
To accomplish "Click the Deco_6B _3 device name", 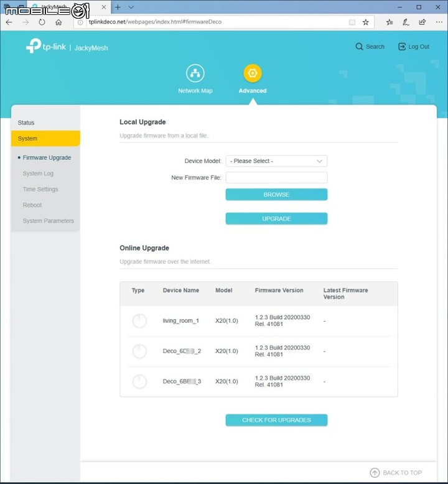I will [x=182, y=381].
